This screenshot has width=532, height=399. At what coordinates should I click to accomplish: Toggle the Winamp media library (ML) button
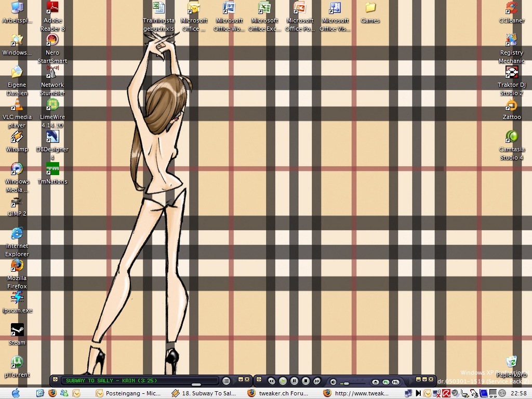396,382
